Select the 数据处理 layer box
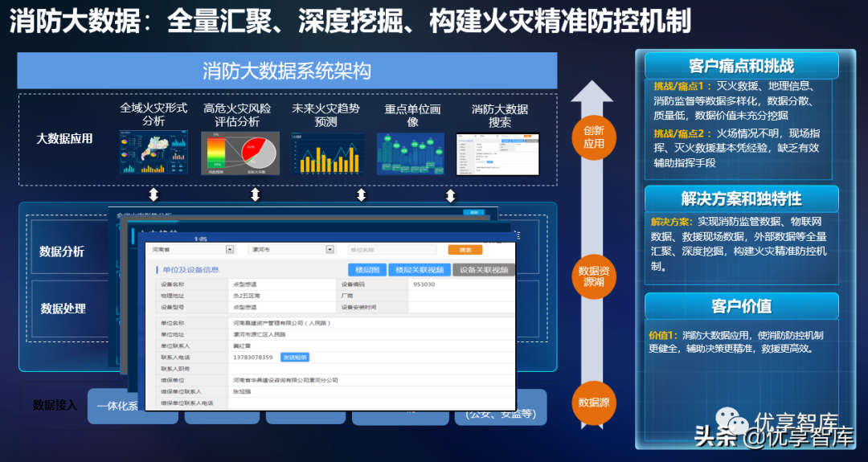868x462 pixels. tap(63, 309)
